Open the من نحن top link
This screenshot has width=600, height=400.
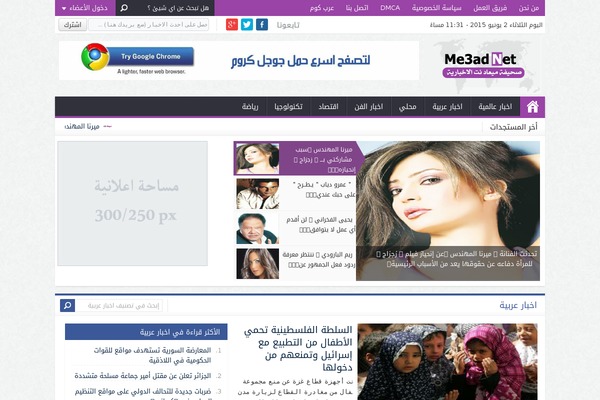(529, 8)
